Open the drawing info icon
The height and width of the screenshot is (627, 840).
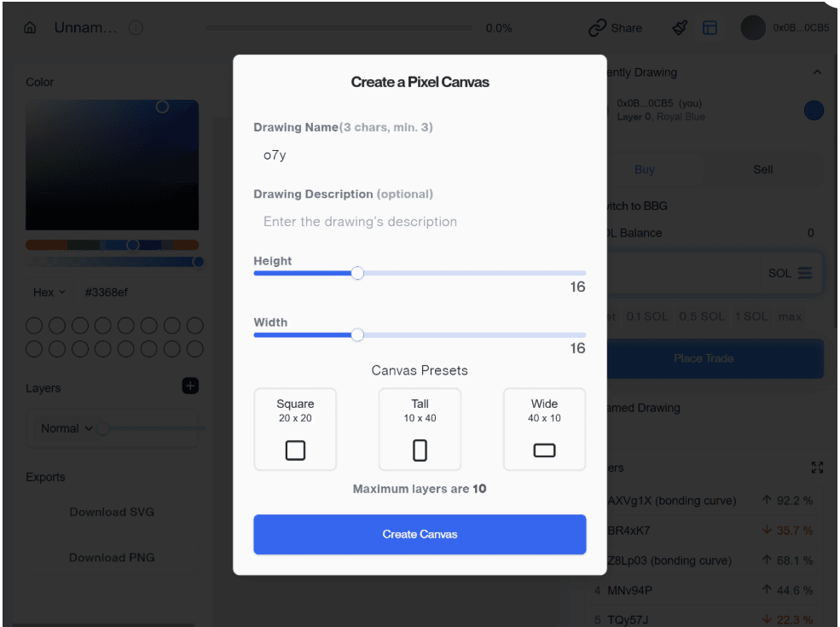click(136, 28)
